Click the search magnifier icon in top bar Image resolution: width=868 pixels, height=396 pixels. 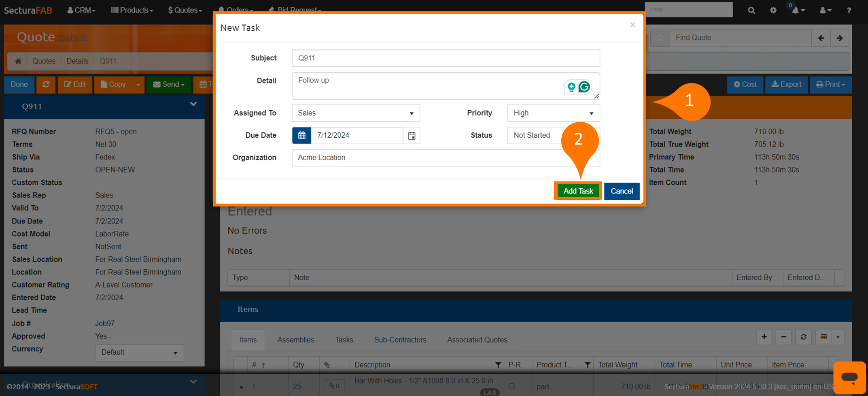tap(751, 10)
